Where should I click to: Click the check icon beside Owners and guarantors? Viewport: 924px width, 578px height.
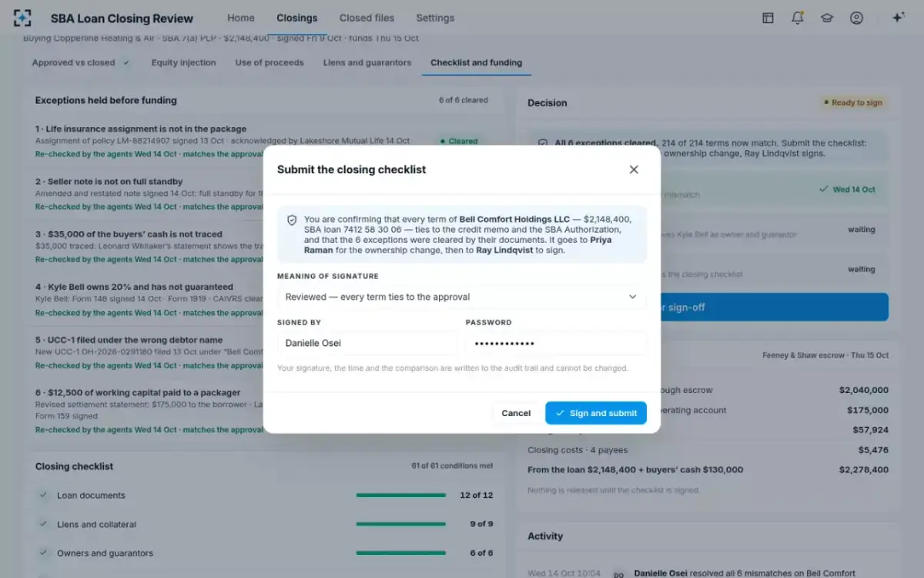[43, 553]
